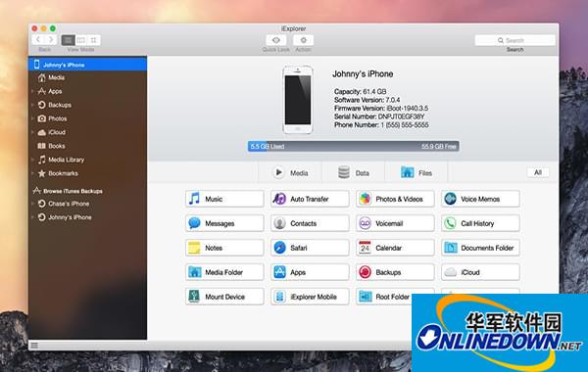Expand the Media Library sidebar item
The image size is (588, 372).
click(32, 160)
